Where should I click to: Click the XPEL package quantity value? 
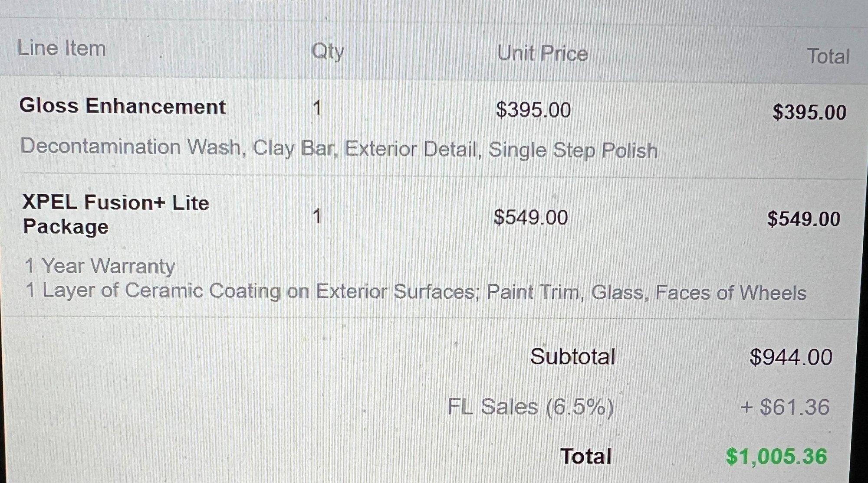(x=317, y=216)
